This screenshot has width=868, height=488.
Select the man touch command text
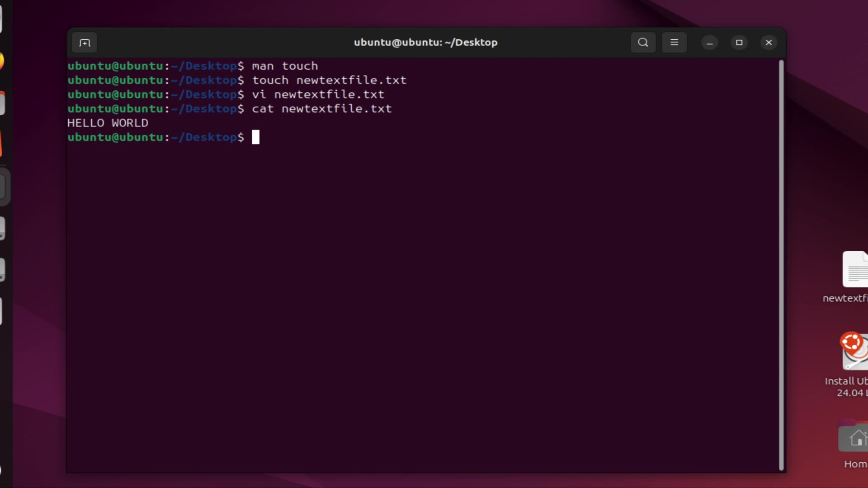point(284,66)
